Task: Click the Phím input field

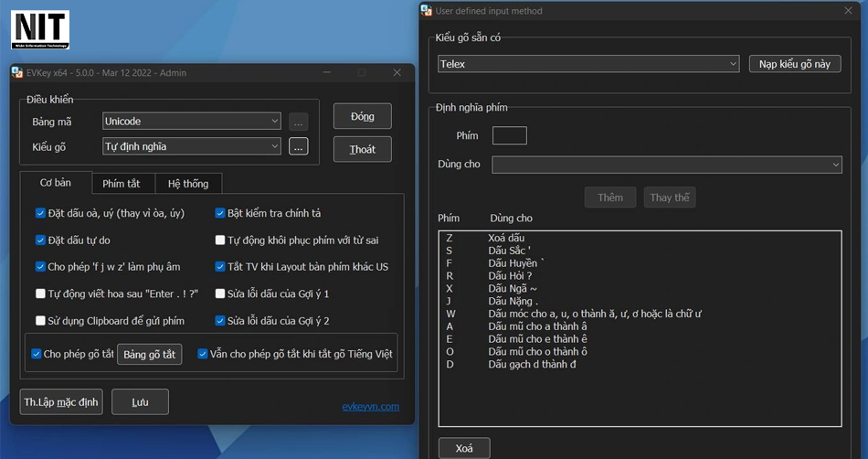Action: point(509,135)
